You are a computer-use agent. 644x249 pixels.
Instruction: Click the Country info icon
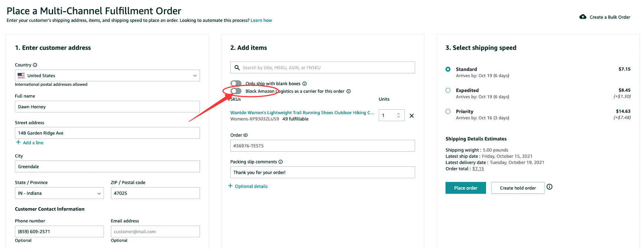[x=35, y=65]
